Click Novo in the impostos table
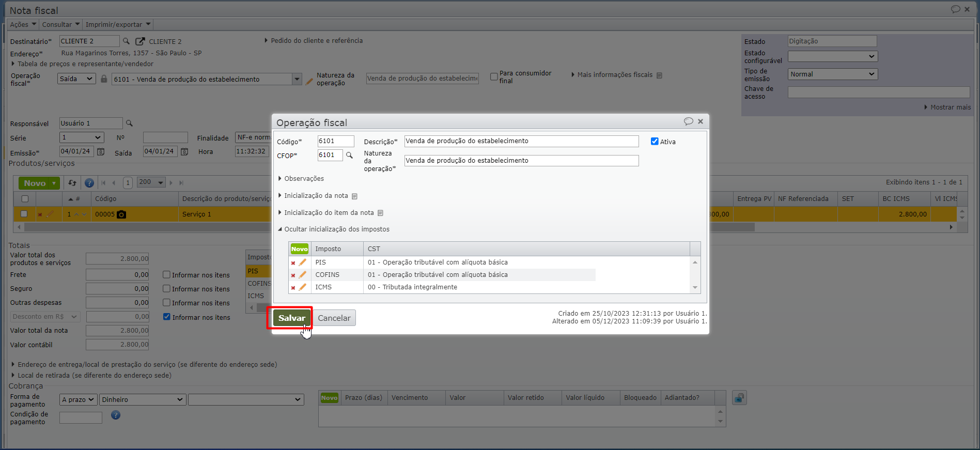980x450 pixels. click(x=300, y=249)
